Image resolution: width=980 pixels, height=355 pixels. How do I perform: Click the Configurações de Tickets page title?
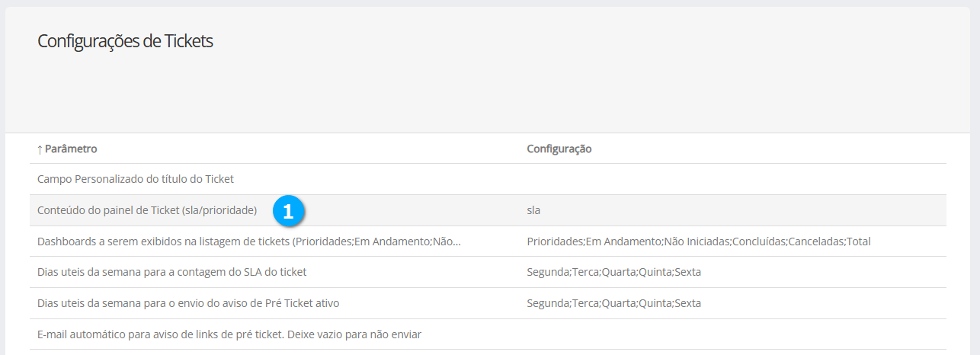coord(125,41)
